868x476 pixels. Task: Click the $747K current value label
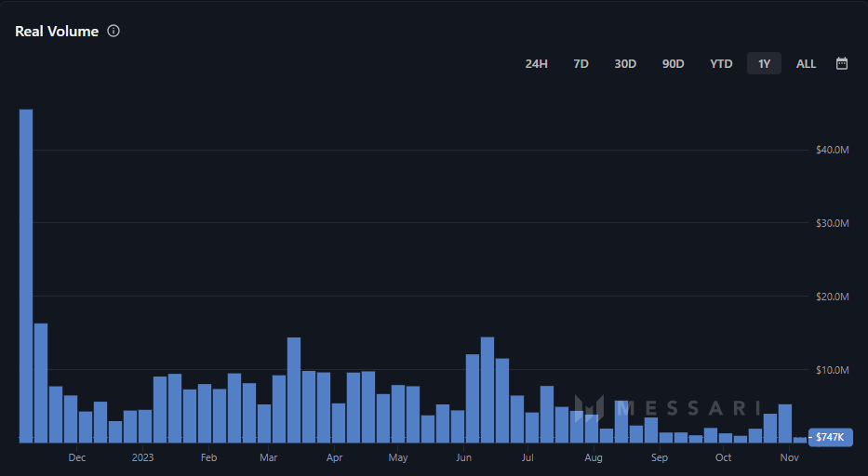tap(830, 437)
